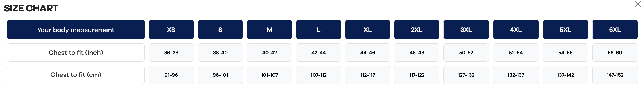Select the XL size header
Screen dimensions: 644x89
click(367, 30)
